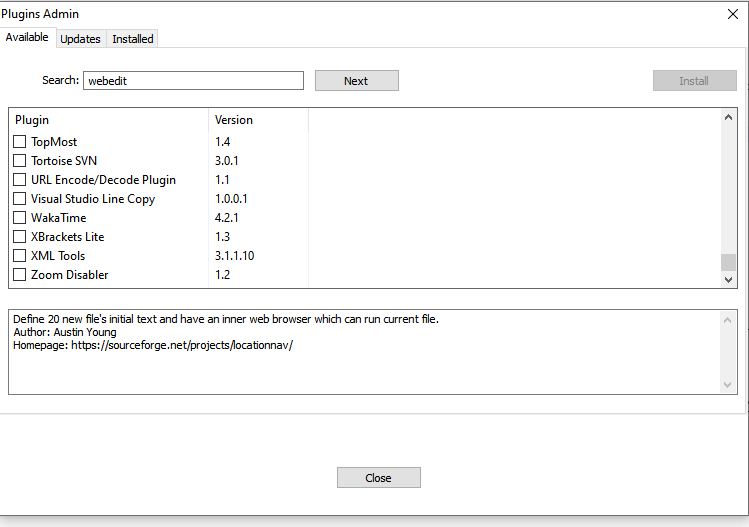749x527 pixels.
Task: Select the TopMost row name
Action: (54, 142)
